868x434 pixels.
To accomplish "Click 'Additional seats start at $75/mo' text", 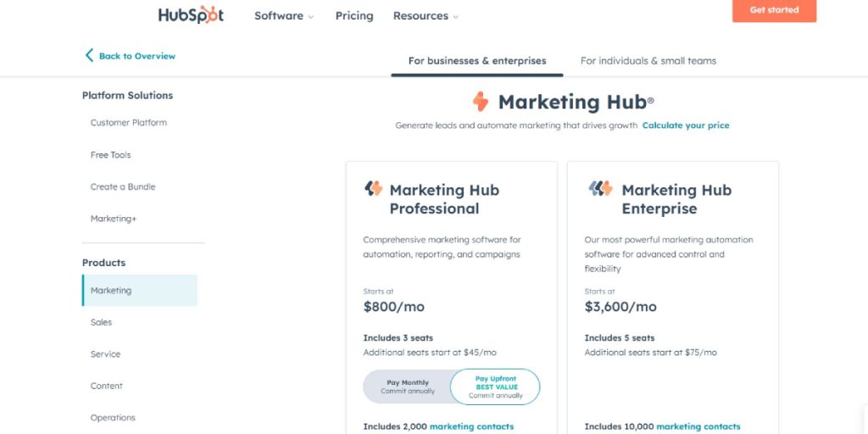I will [x=650, y=353].
